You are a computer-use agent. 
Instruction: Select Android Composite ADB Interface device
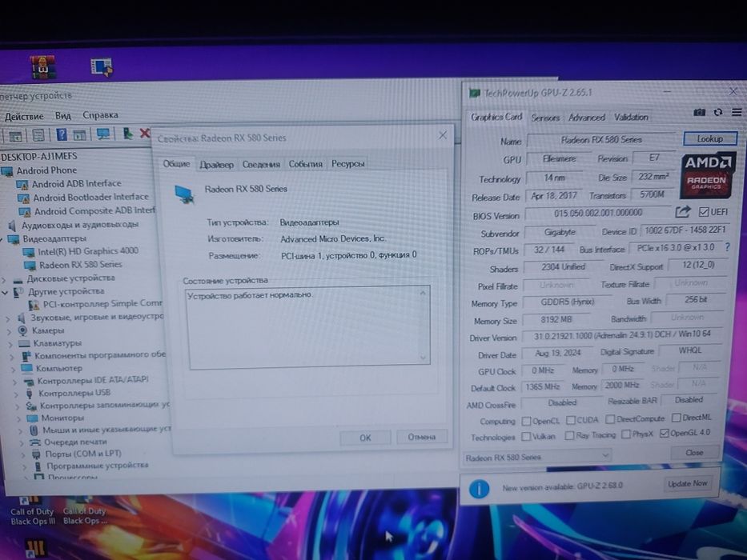point(94,211)
